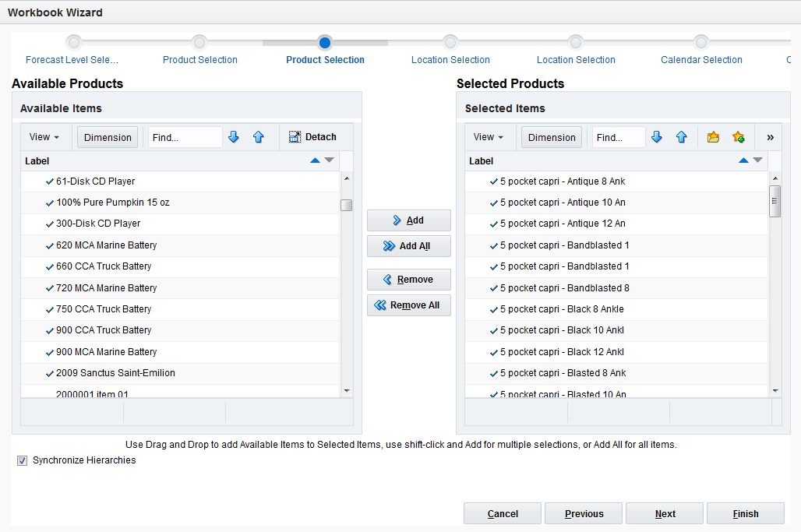The image size is (801, 532).
Task: Sort Selected Items Label ascending
Action: (x=744, y=160)
